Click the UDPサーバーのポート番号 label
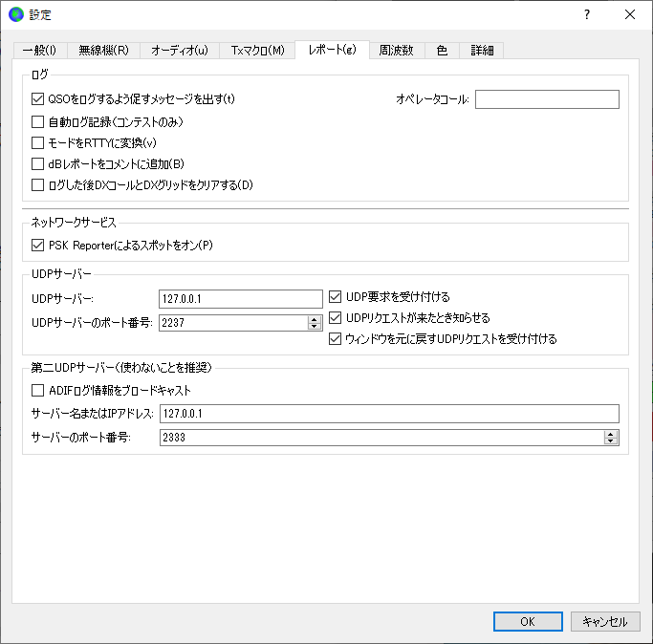This screenshot has width=653, height=644. pyautogui.click(x=92, y=323)
